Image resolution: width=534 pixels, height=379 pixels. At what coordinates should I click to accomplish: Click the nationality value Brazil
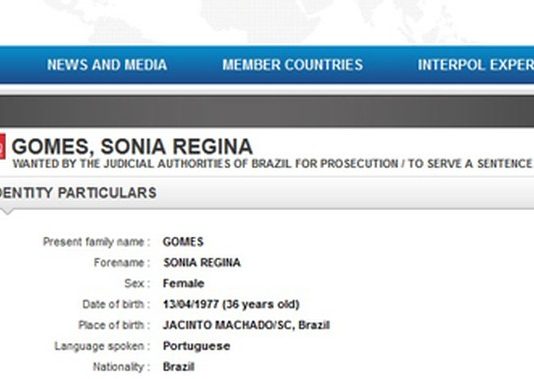tap(178, 367)
